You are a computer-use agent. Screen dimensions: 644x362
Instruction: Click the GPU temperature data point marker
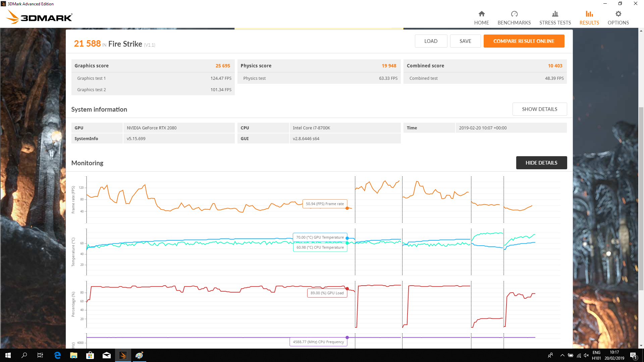[x=347, y=238]
